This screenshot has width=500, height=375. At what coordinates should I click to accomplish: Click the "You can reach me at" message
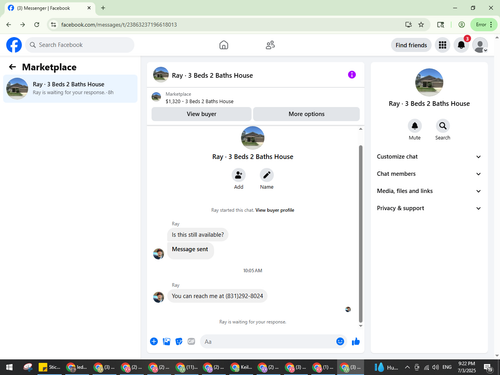click(217, 296)
